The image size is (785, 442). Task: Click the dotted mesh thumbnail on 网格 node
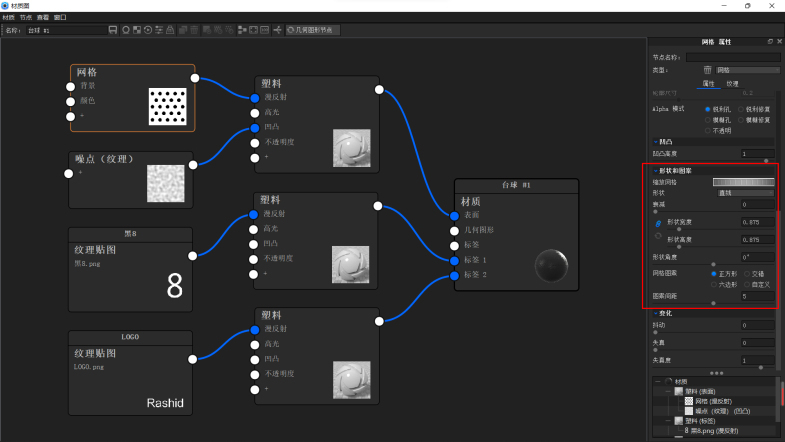click(168, 104)
